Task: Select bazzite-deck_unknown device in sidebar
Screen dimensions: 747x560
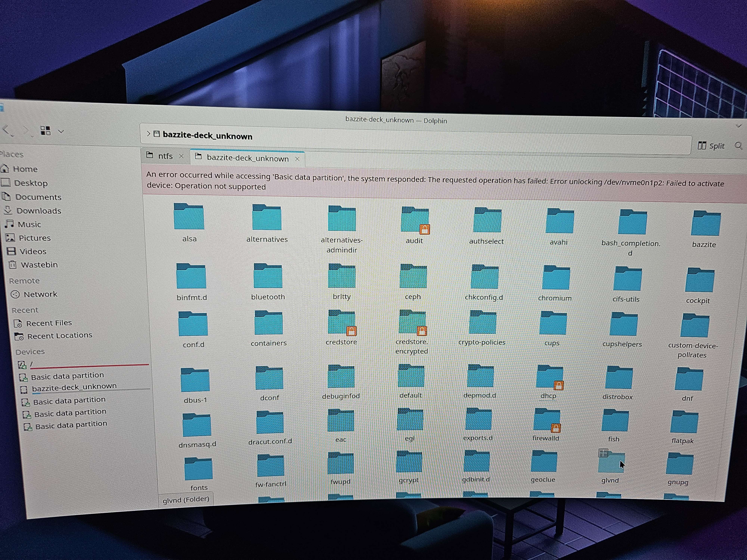Action: pyautogui.click(x=74, y=387)
